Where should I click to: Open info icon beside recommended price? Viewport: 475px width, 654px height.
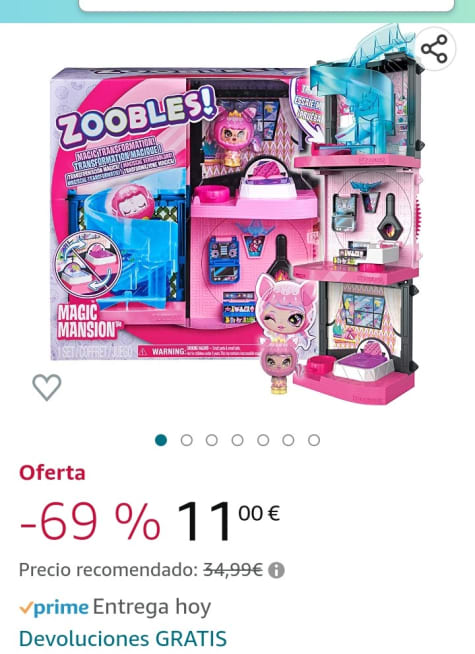[276, 570]
